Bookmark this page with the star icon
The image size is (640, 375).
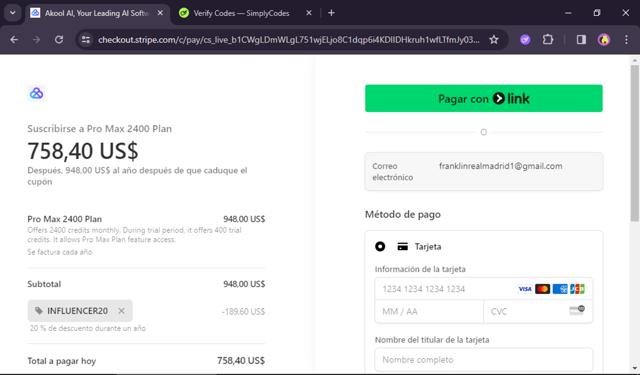494,40
